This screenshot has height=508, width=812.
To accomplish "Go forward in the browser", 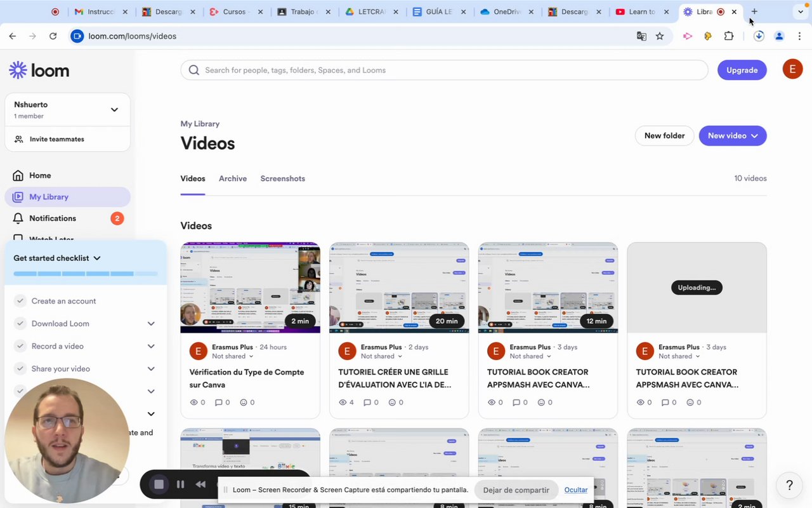I will point(33,36).
